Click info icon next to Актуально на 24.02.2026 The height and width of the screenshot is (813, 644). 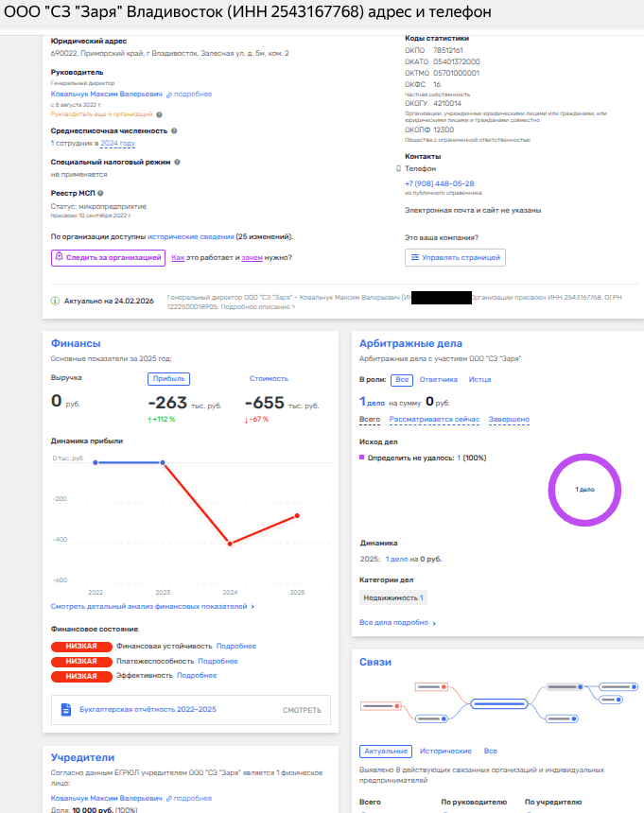coord(55,301)
